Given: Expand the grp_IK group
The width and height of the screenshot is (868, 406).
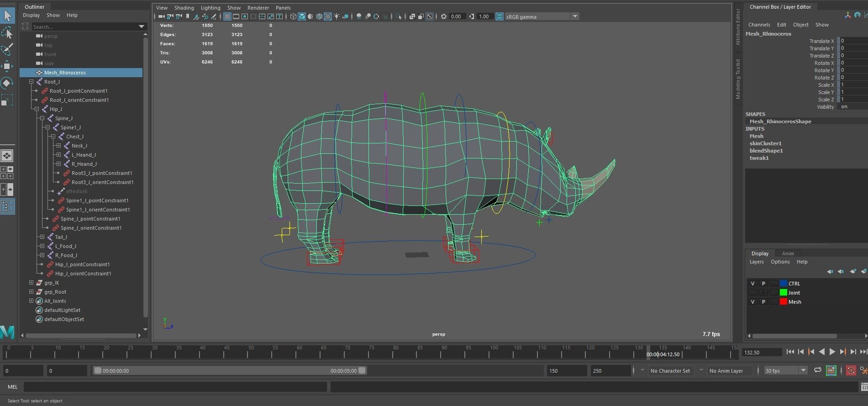Looking at the screenshot, I should [32, 283].
